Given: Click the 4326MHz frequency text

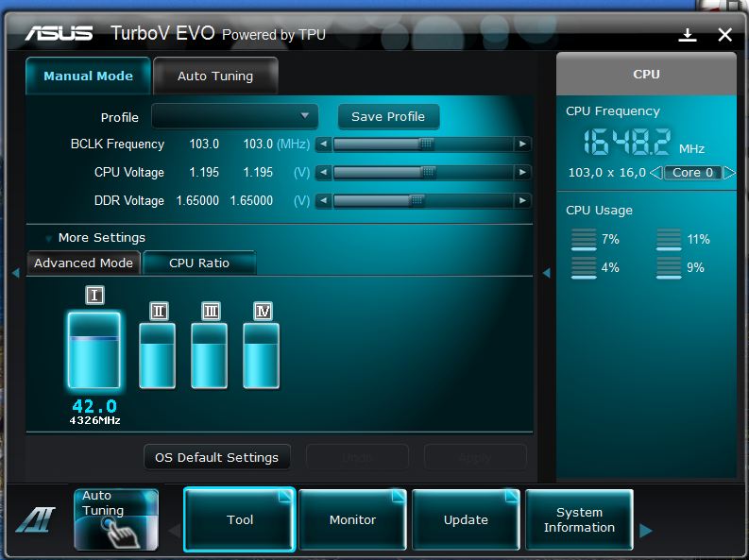Looking at the screenshot, I should [x=94, y=420].
